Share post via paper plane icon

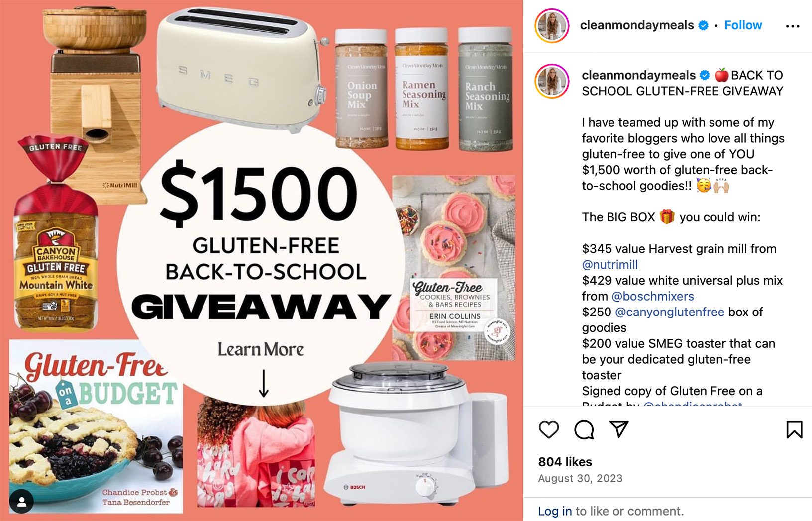point(619,429)
